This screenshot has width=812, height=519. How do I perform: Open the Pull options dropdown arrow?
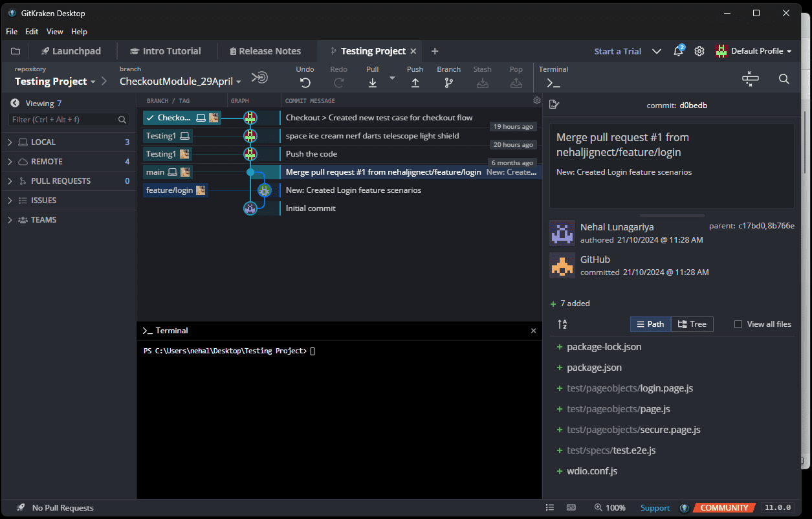pyautogui.click(x=392, y=78)
